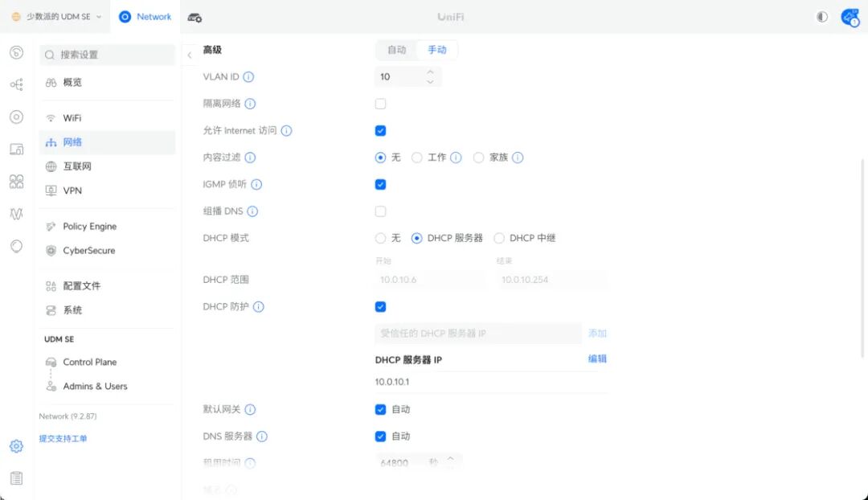Screen dimensions: 868x500
Task: Uncheck the DHCP 防护 checkbox
Action: 380,307
